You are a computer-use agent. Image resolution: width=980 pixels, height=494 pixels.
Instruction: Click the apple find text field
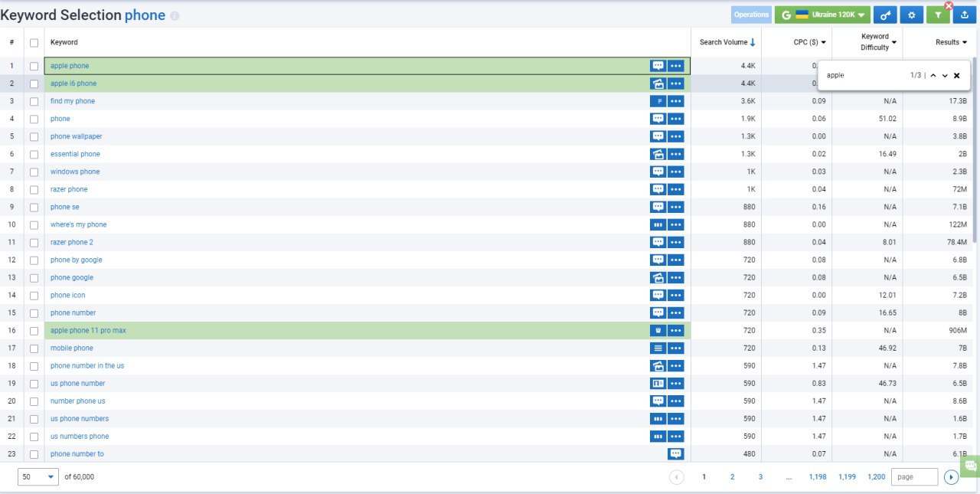point(864,75)
